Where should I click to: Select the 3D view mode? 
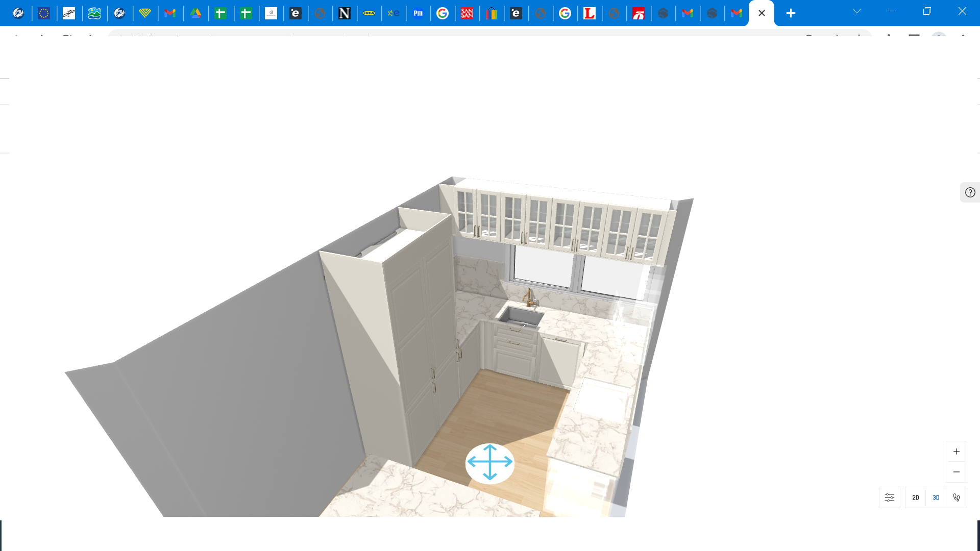pos(936,497)
